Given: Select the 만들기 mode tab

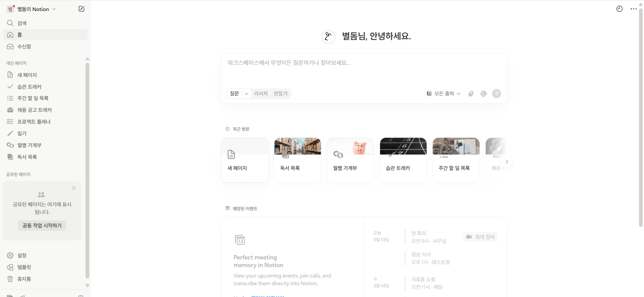Looking at the screenshot, I should click(x=280, y=93).
